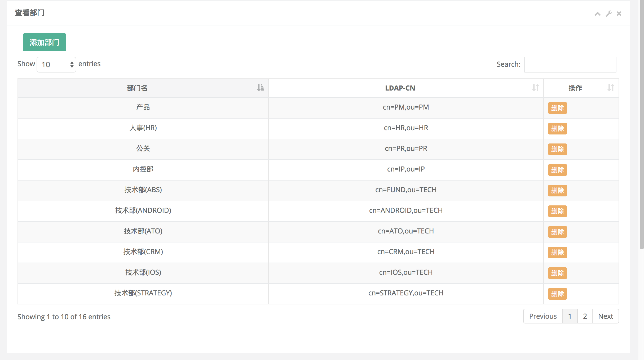Viewport: 644px width, 360px height.
Task: Delete the 技术部(STRATEGY) department
Action: 557,294
